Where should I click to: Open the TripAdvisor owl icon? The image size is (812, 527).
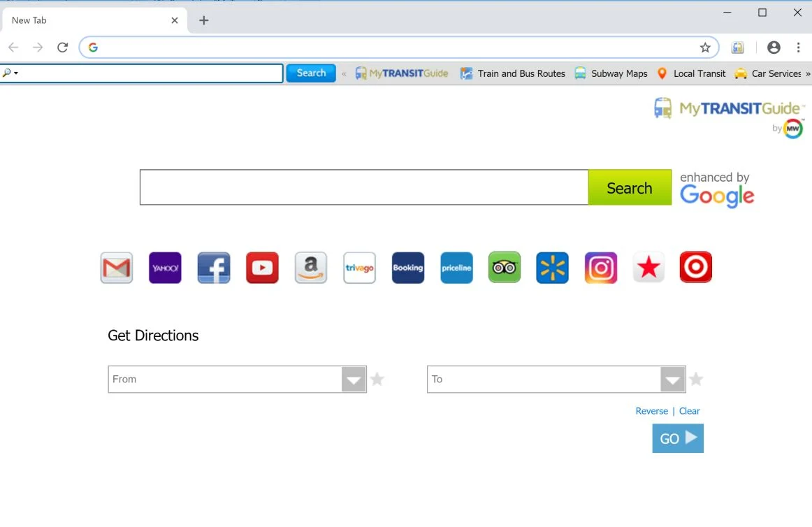pyautogui.click(x=505, y=268)
